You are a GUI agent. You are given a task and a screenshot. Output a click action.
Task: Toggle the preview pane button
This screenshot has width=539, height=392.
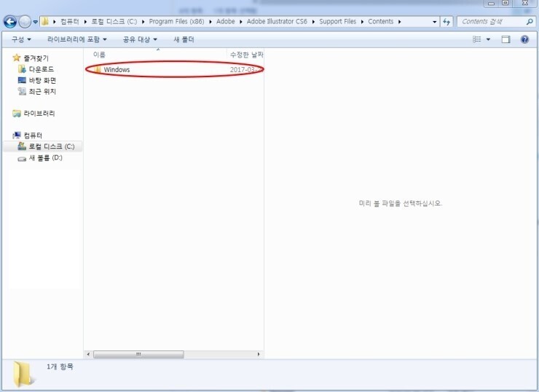point(505,39)
